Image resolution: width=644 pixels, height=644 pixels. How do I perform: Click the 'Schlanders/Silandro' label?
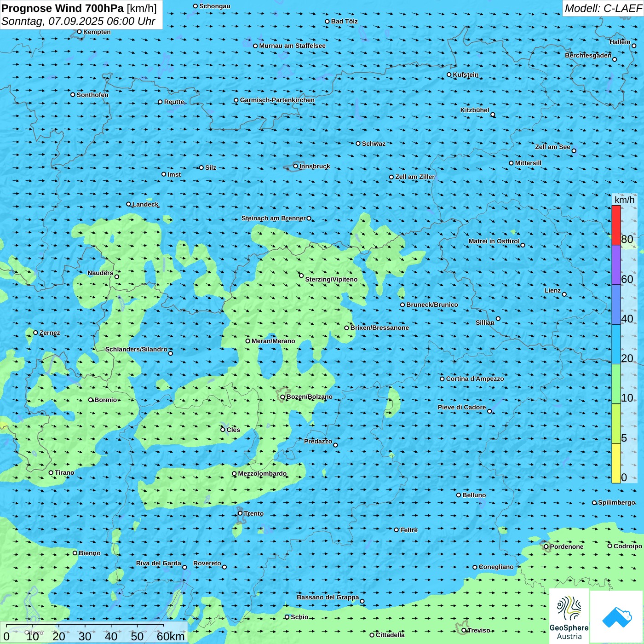coord(136,349)
